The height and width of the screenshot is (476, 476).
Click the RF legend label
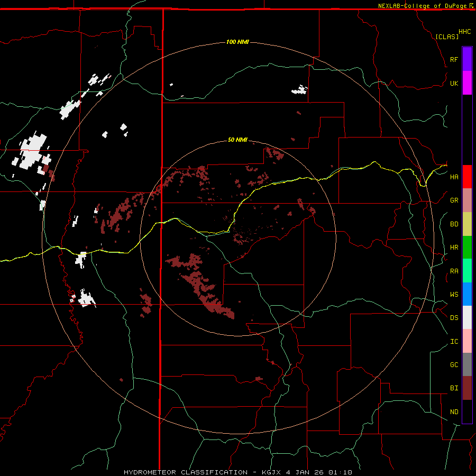point(454,59)
